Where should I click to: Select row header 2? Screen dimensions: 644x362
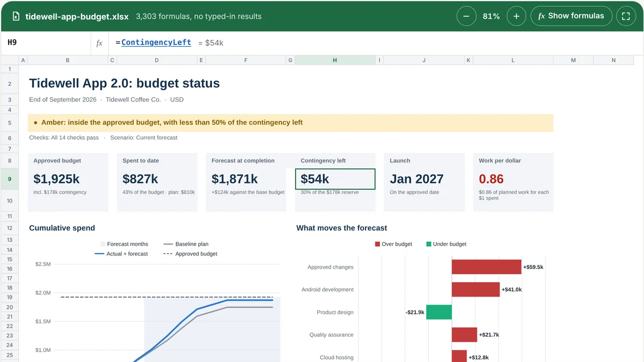tap(10, 84)
